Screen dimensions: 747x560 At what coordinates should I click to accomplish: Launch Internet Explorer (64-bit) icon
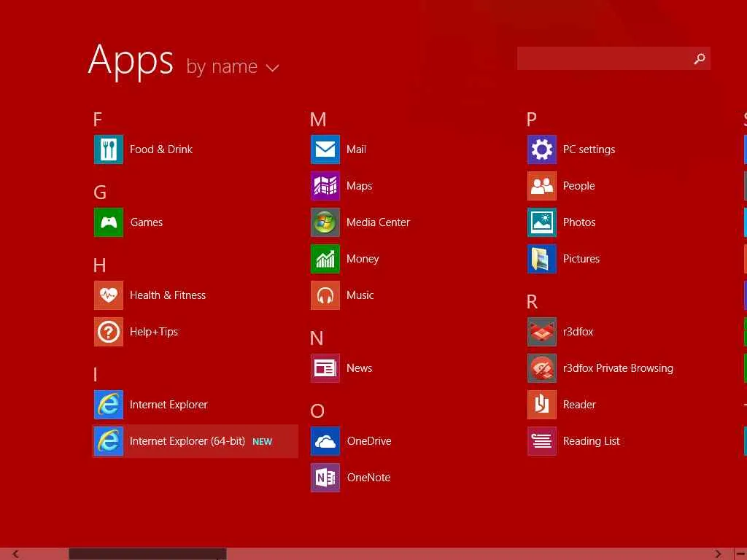pyautogui.click(x=109, y=441)
